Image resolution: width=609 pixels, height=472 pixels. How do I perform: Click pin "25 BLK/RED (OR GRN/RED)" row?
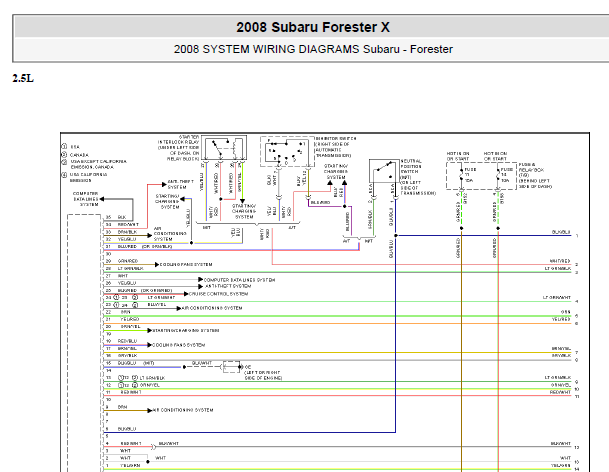(x=139, y=290)
